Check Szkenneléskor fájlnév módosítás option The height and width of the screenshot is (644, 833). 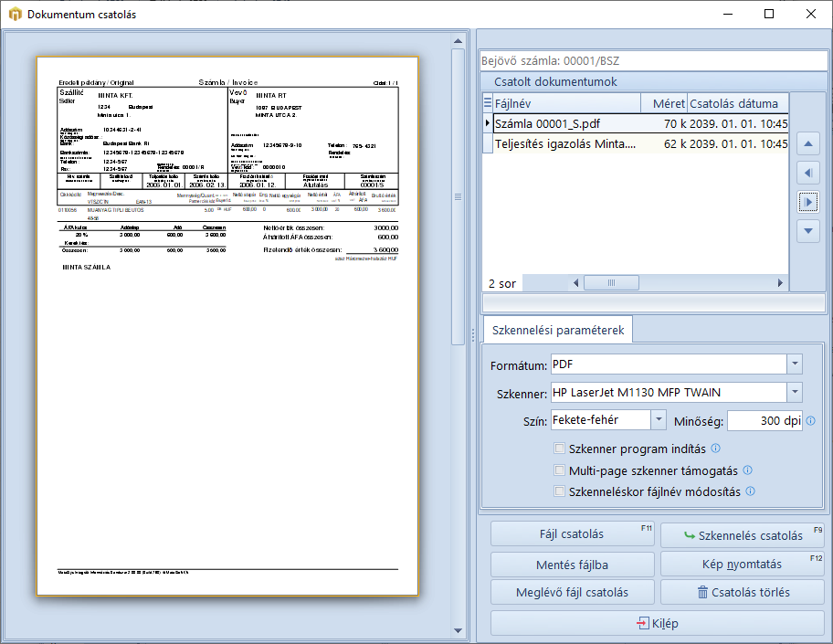pyautogui.click(x=560, y=491)
